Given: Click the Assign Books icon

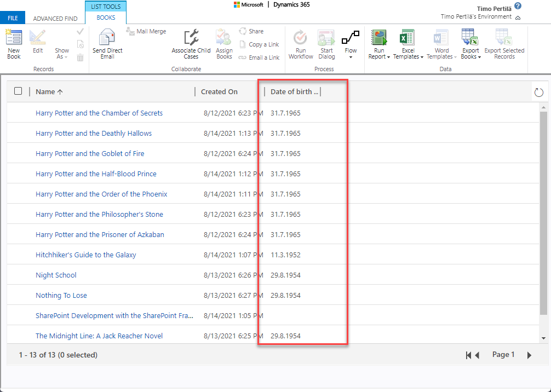Looking at the screenshot, I should (x=224, y=38).
